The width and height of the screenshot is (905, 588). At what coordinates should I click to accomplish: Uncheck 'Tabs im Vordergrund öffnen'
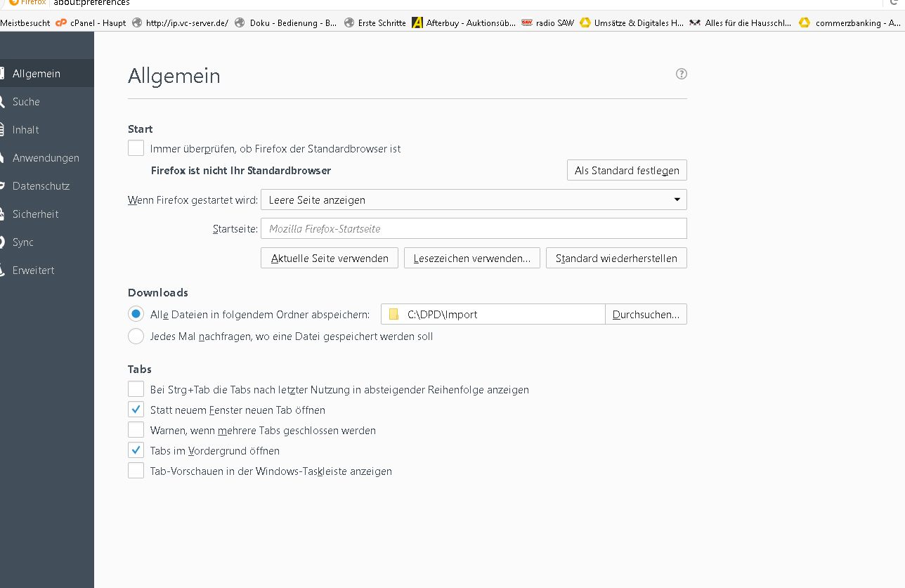136,450
